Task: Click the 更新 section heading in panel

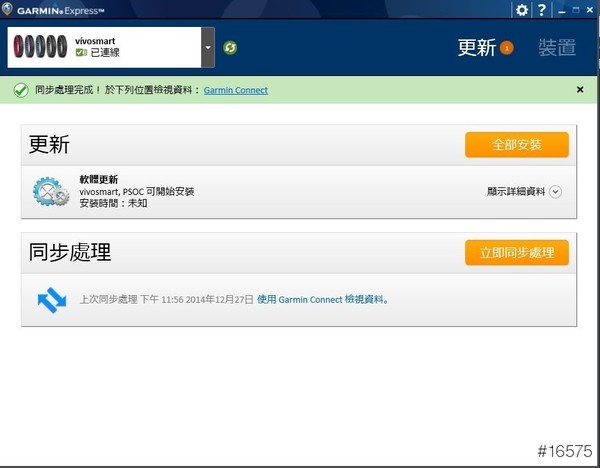Action: click(x=49, y=144)
